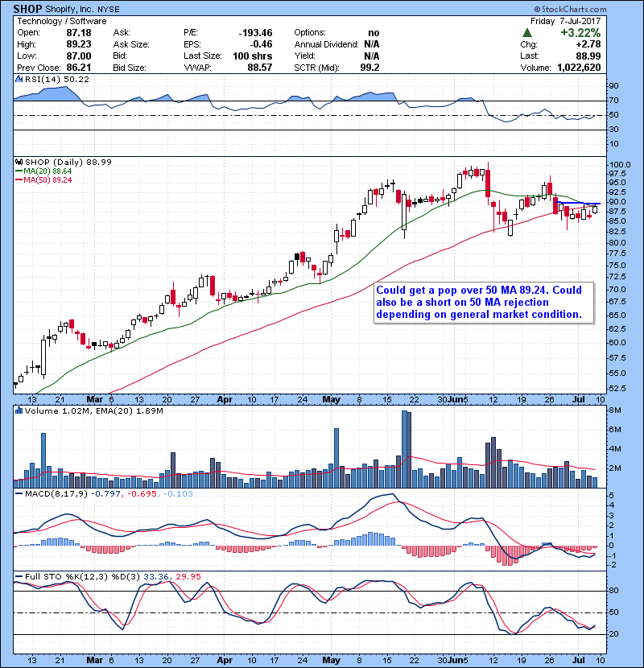The height and width of the screenshot is (668, 644).
Task: Click the 60.0 price axis label
Action: click(617, 343)
